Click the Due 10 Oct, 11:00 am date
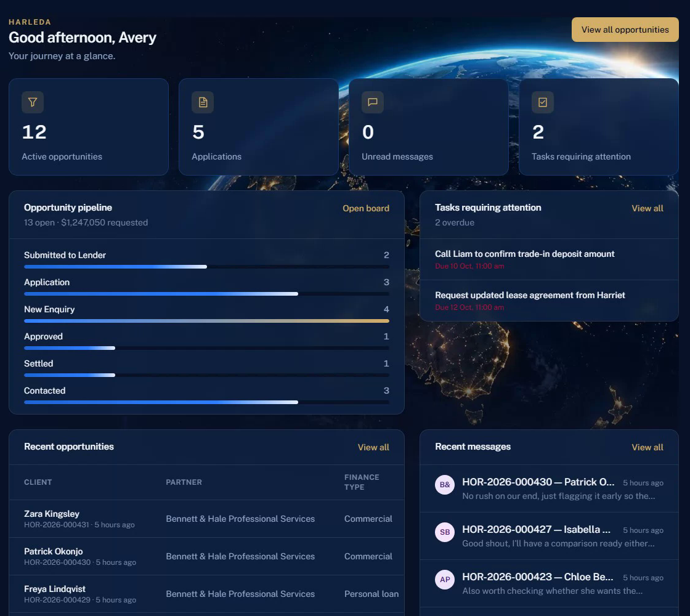This screenshot has width=690, height=616. pos(469,266)
